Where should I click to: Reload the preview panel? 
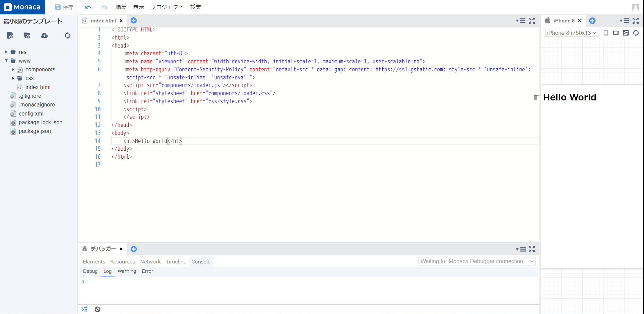coord(636,33)
